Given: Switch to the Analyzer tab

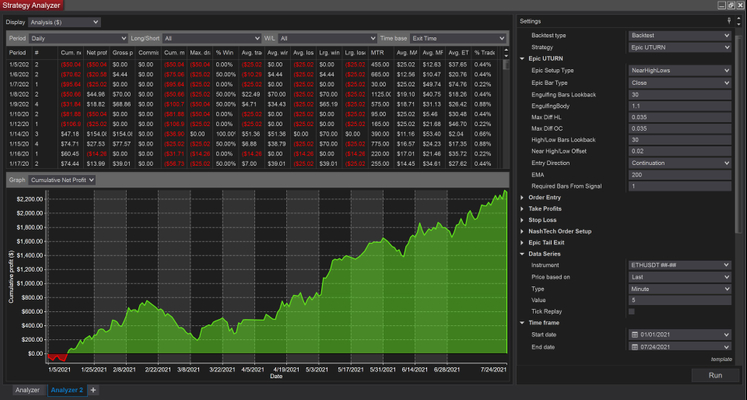Looking at the screenshot, I should coord(27,390).
